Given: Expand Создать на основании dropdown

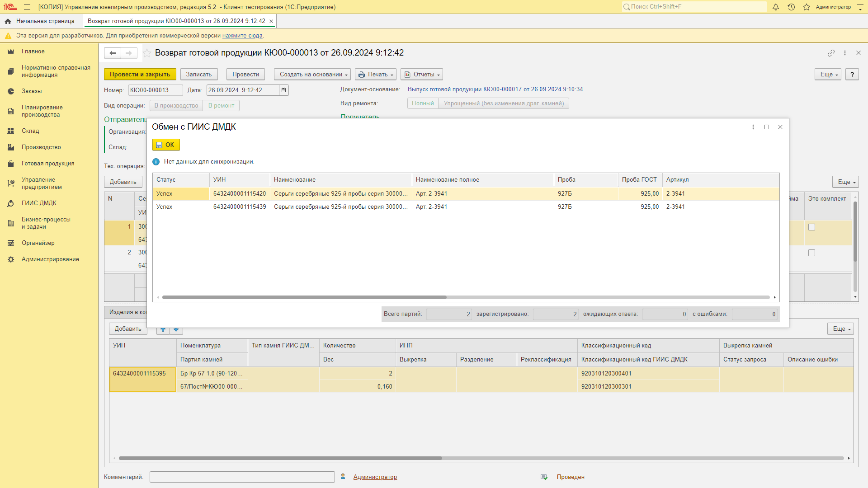Looking at the screenshot, I should click(x=313, y=75).
